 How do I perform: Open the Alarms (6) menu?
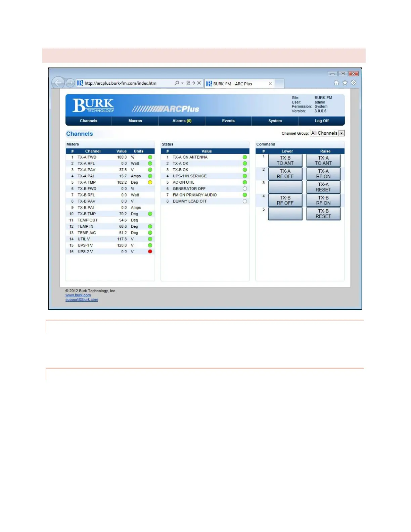point(182,121)
